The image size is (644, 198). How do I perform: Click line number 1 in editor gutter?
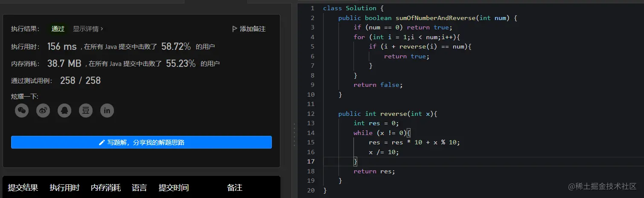[x=312, y=8]
